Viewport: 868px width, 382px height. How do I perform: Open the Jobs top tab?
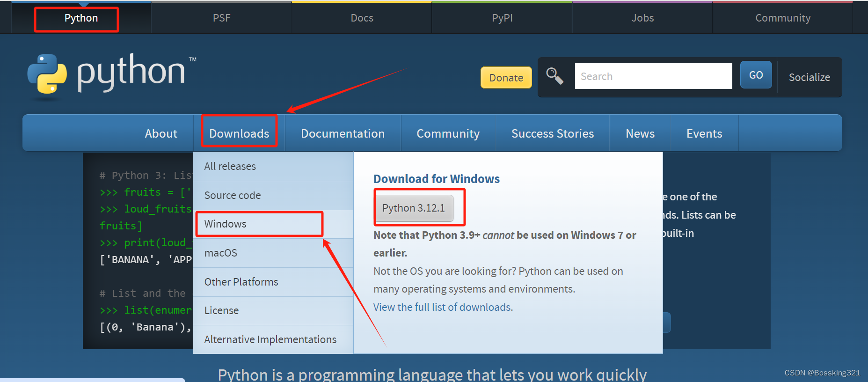pyautogui.click(x=642, y=18)
